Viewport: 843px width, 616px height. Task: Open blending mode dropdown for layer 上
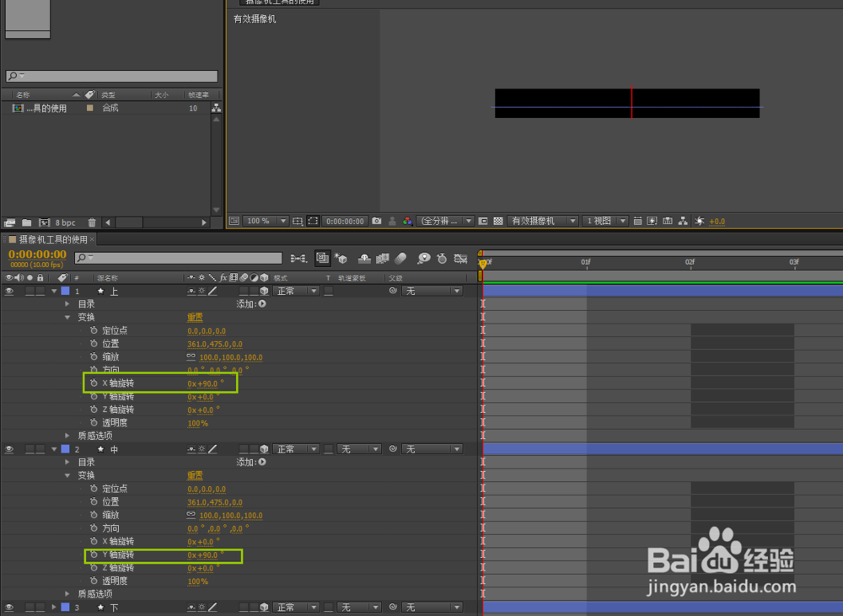(296, 291)
